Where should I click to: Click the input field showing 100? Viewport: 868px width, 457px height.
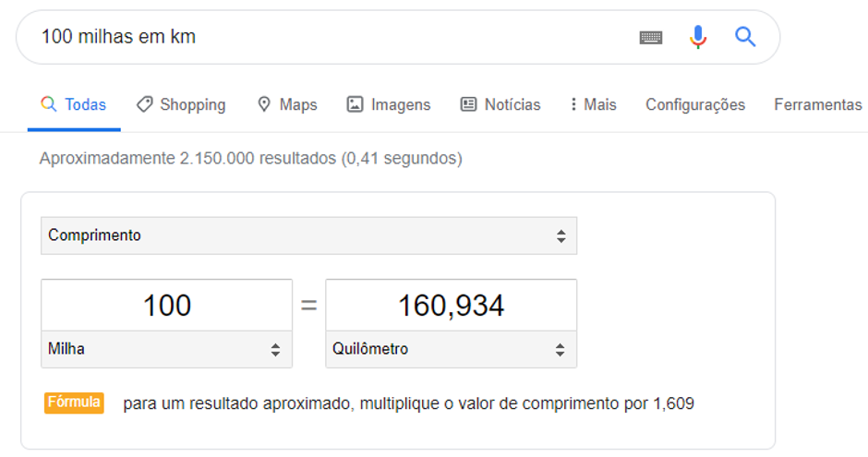(166, 306)
